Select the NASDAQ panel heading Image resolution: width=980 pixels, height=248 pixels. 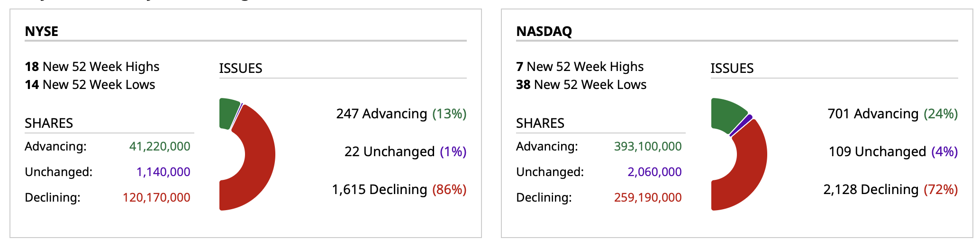click(x=544, y=31)
